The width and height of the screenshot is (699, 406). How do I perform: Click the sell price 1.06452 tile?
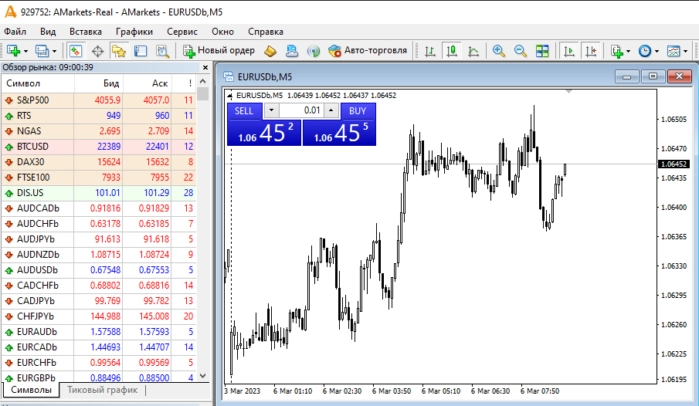(x=264, y=133)
